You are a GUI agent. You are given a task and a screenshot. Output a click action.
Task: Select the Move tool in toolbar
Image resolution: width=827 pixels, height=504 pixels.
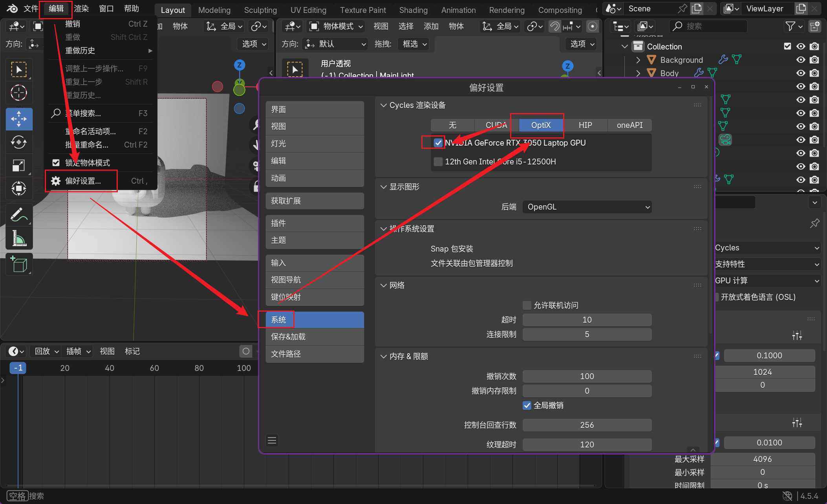[x=18, y=119]
